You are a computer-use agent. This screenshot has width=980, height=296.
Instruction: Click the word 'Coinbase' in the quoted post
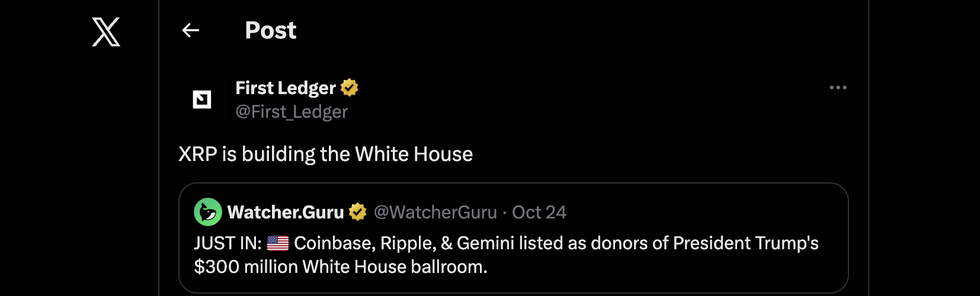click(334, 243)
